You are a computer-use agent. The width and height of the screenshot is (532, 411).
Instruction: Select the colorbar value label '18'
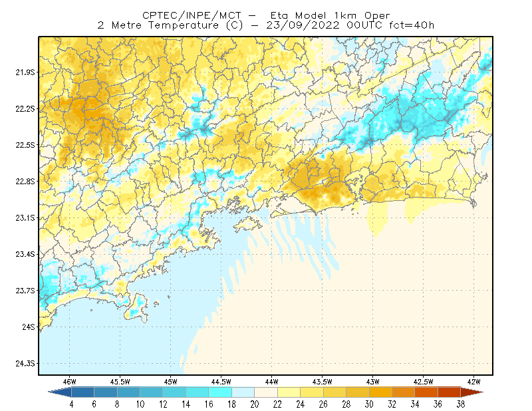pyautogui.click(x=231, y=404)
